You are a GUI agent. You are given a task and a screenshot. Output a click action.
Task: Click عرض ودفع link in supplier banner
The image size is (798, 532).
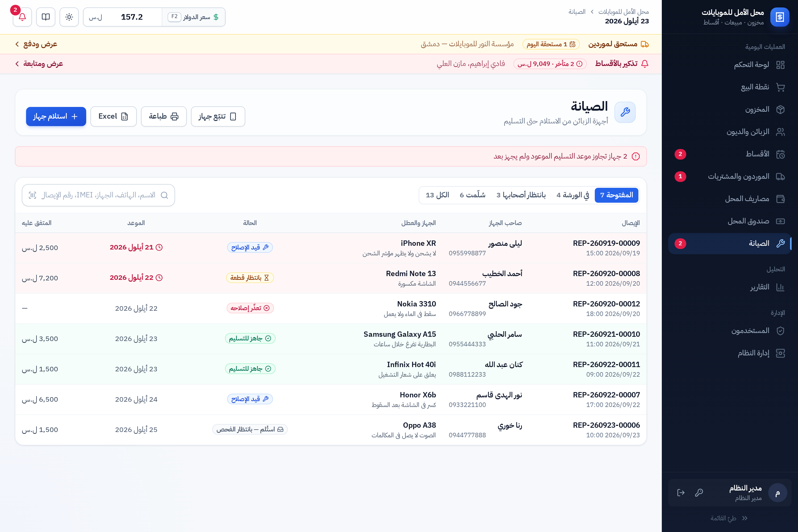click(37, 44)
